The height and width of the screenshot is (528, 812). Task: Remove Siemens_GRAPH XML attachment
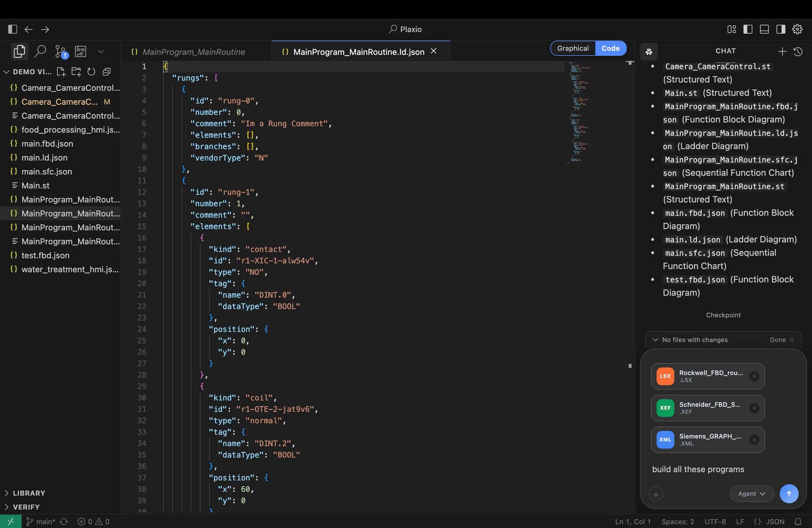click(x=754, y=439)
